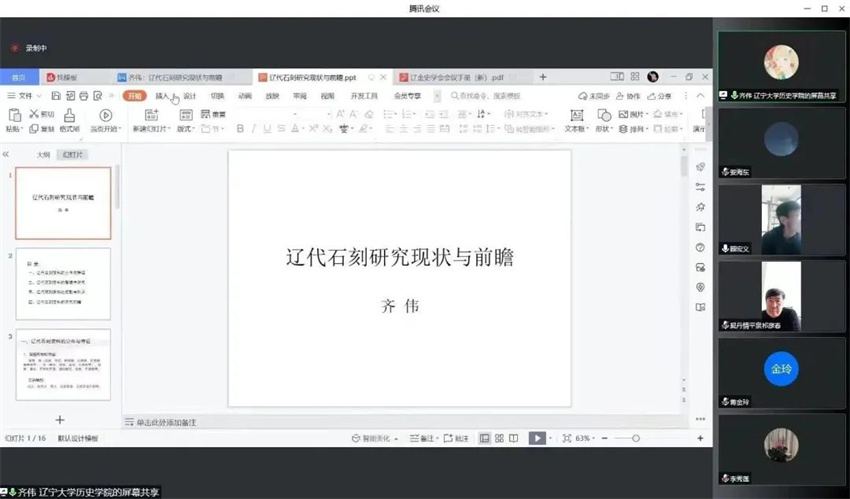
Task: Switch to Normal view icon in status bar
Action: [485, 438]
